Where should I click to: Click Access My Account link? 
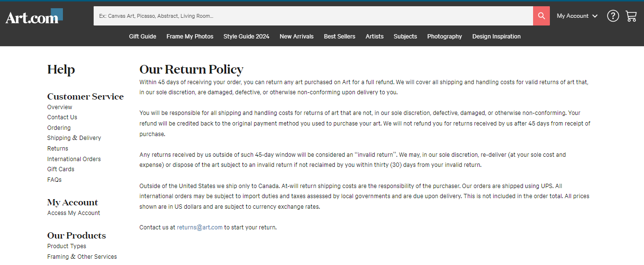(x=73, y=213)
